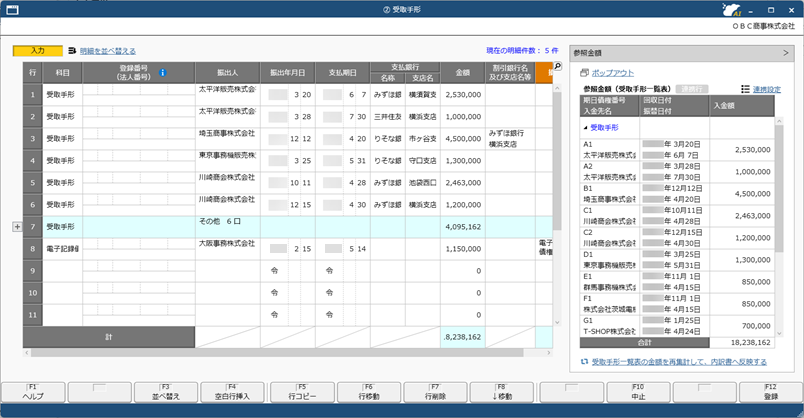Screen dimensions: 804x418
Task: Click F5 行コピー button
Action: 303,392
